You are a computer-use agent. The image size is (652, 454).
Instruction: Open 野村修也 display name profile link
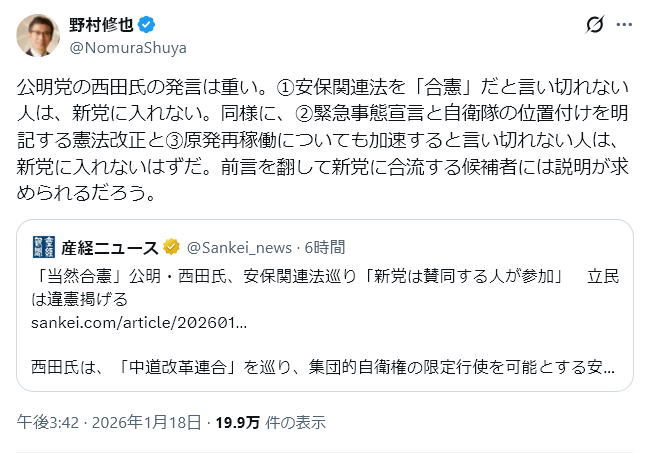pyautogui.click(x=100, y=25)
